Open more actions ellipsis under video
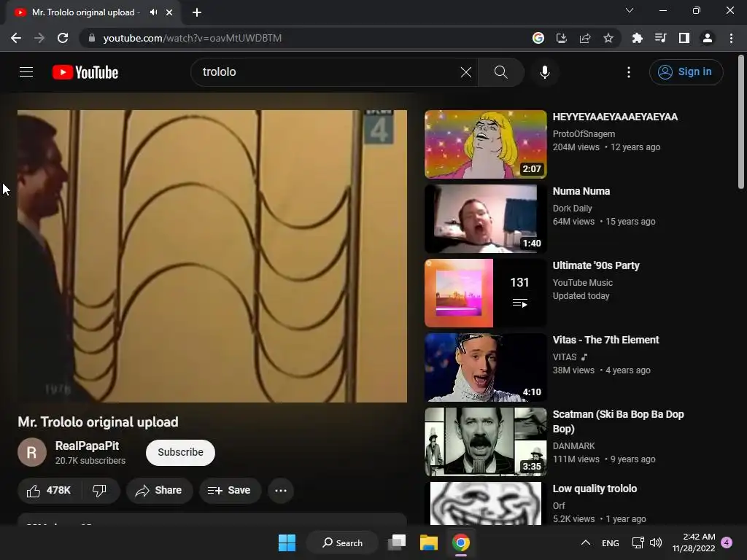747x560 pixels. [x=281, y=491]
